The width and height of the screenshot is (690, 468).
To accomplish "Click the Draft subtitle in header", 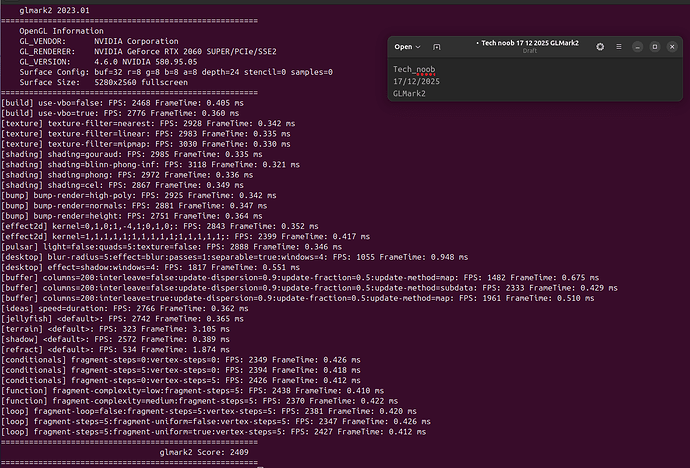I will click(519, 52).
